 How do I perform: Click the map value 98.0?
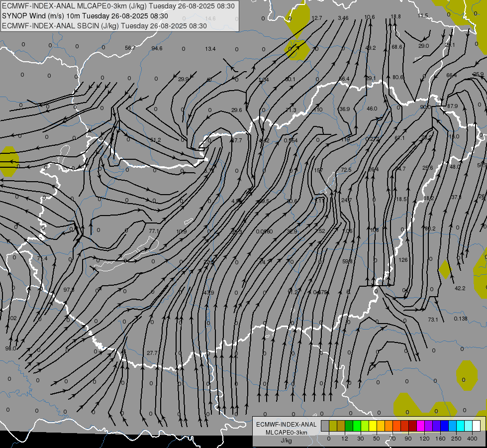[11, 348]
